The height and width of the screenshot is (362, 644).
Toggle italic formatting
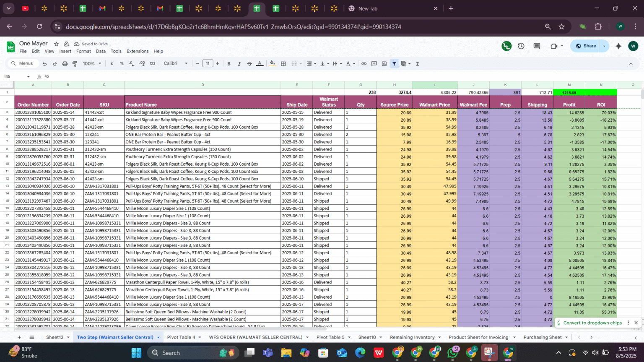239,64
